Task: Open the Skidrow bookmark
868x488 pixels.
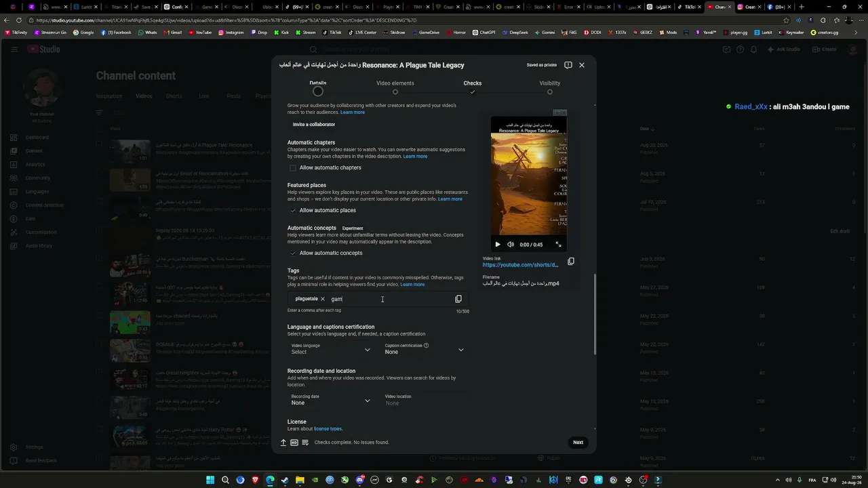Action: point(394,33)
